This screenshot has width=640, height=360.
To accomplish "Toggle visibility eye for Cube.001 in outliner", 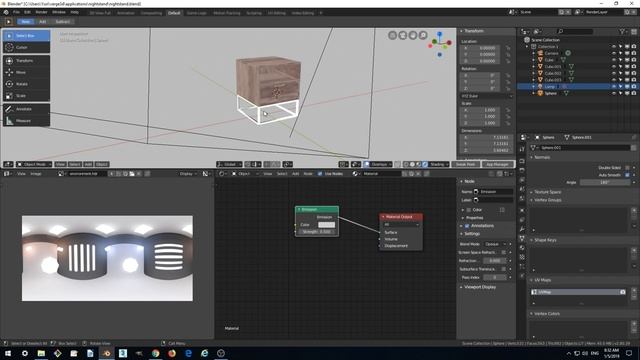I will [613, 67].
